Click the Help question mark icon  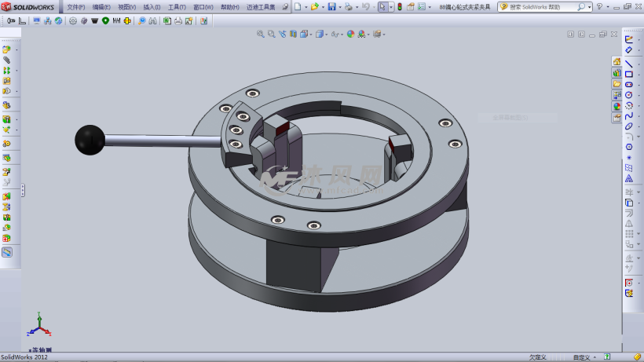click(599, 6)
